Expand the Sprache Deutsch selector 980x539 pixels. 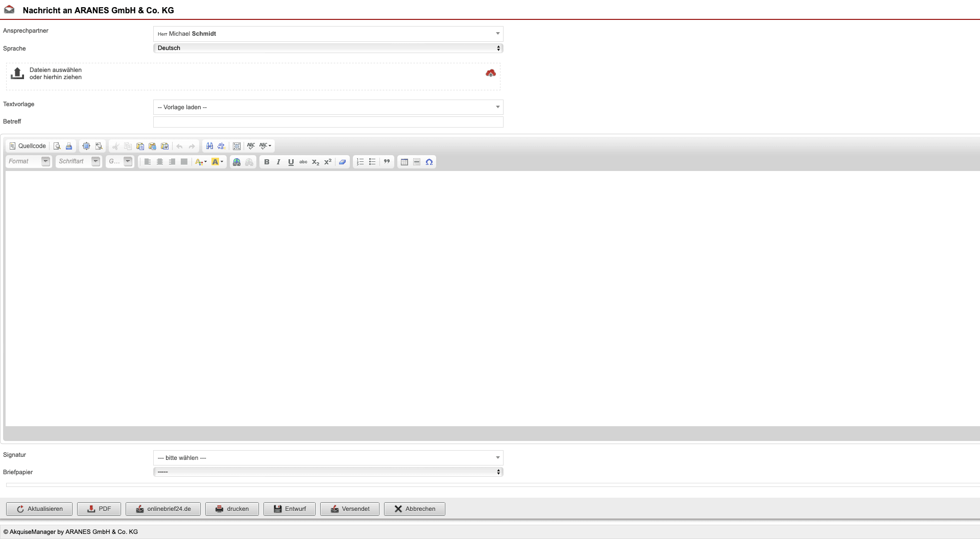coord(328,48)
